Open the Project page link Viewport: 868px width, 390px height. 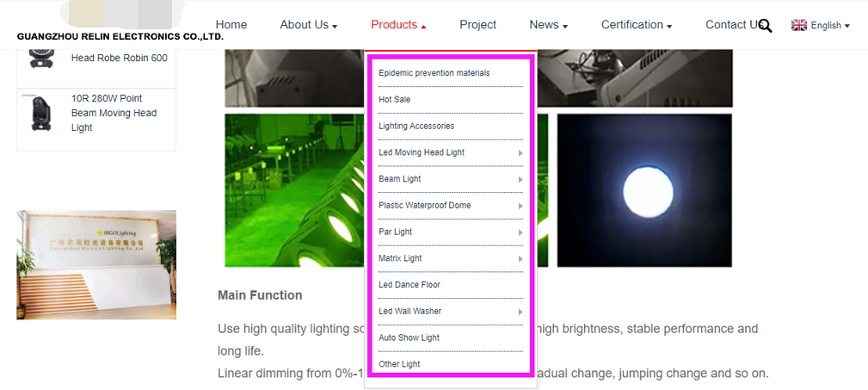(477, 25)
